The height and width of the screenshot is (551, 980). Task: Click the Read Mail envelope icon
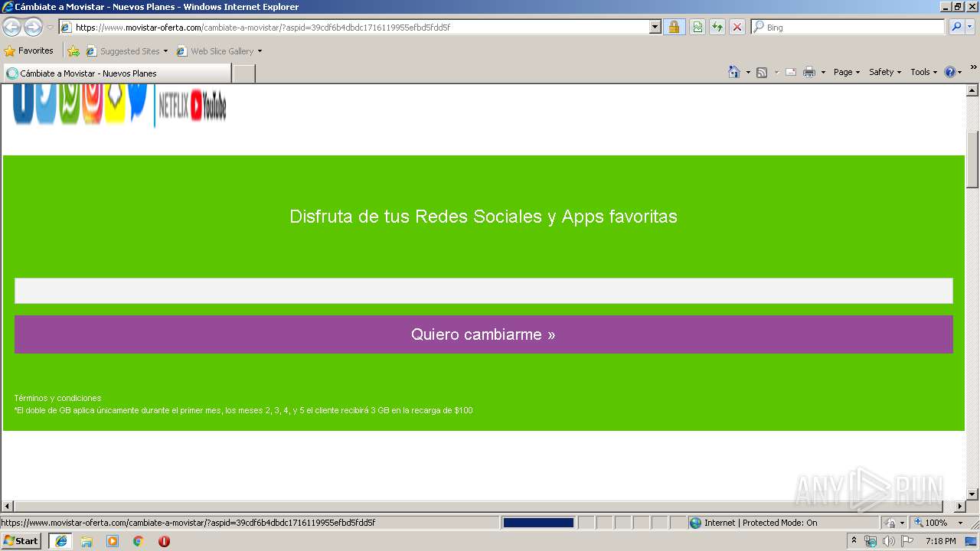pos(791,72)
